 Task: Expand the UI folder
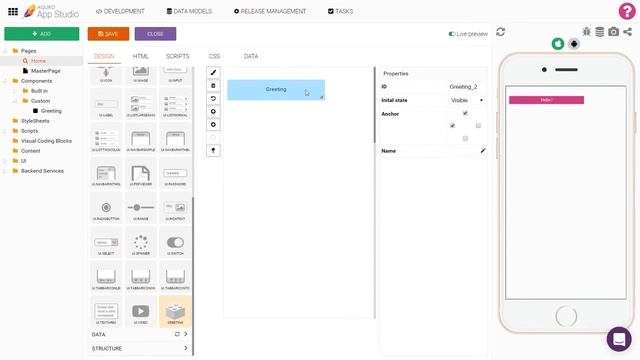(5, 161)
